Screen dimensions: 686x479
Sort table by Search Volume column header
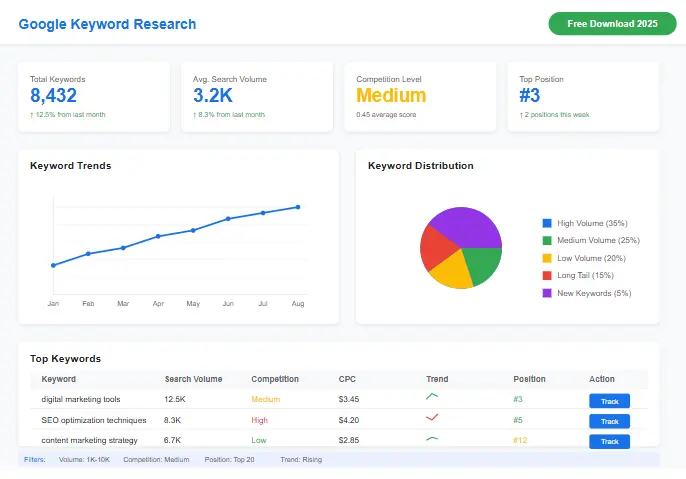click(x=193, y=380)
